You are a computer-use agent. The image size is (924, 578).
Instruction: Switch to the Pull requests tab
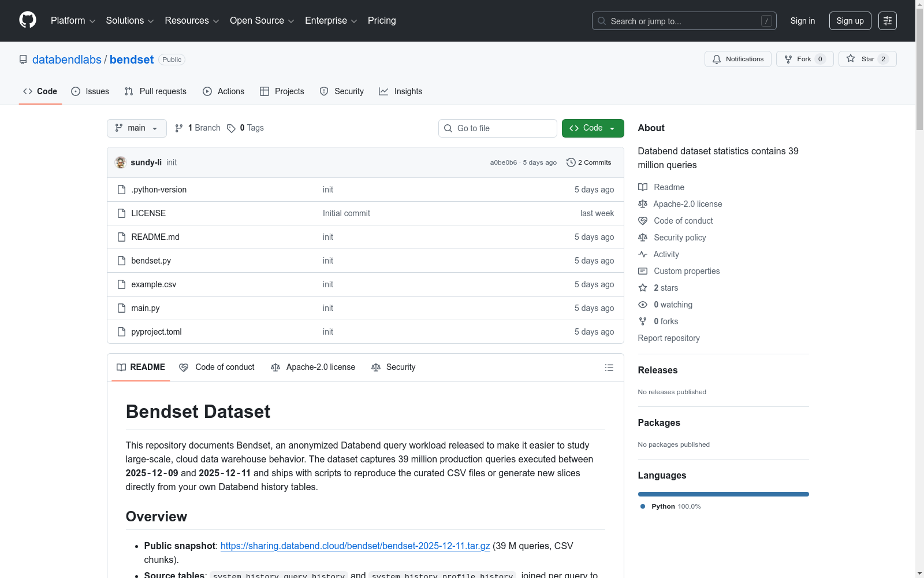click(155, 91)
